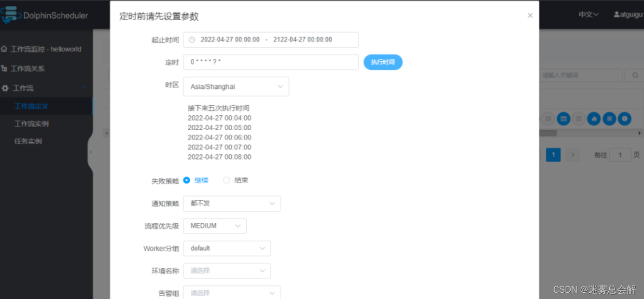Image resolution: width=644 pixels, height=299 pixels.
Task: Click the 执行时间 button
Action: pyautogui.click(x=383, y=62)
